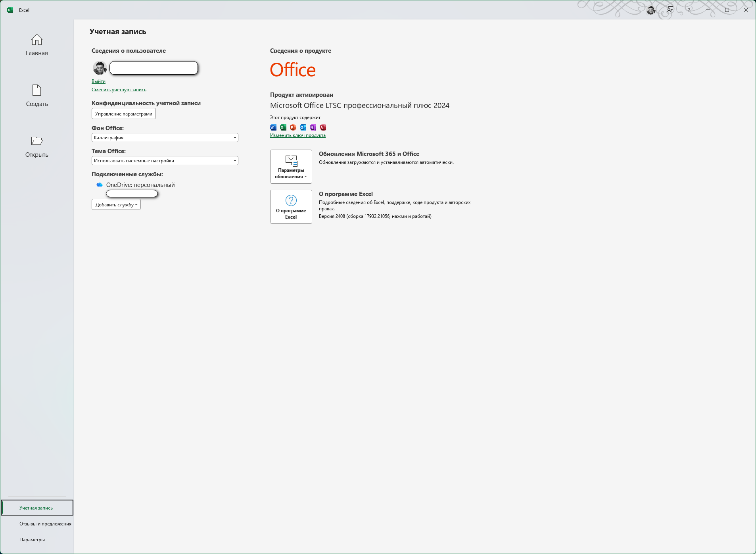Click Изменить ключ продукта link
756x554 pixels.
(298, 135)
